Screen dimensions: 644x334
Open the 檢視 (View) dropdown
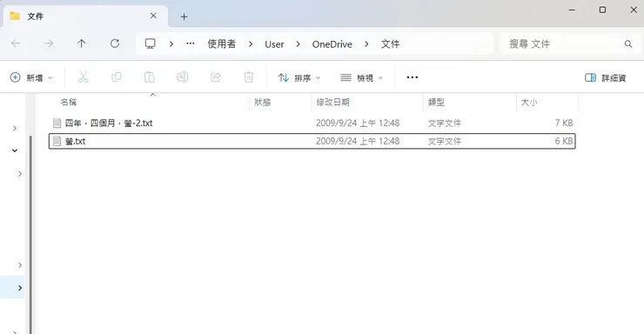click(x=361, y=77)
